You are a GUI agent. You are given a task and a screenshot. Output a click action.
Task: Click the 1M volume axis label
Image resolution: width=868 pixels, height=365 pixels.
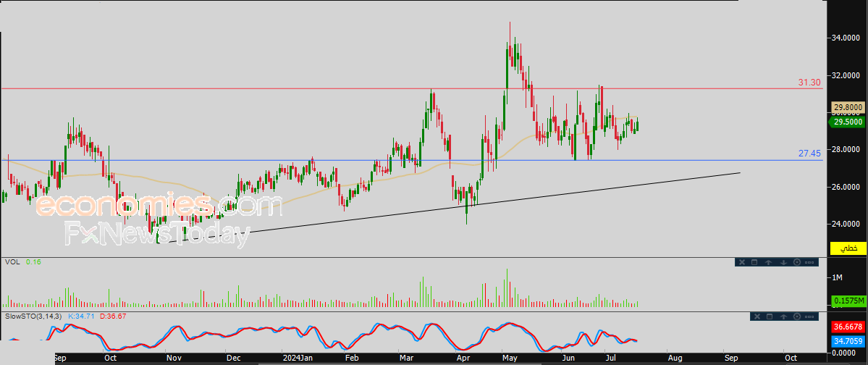click(x=837, y=277)
